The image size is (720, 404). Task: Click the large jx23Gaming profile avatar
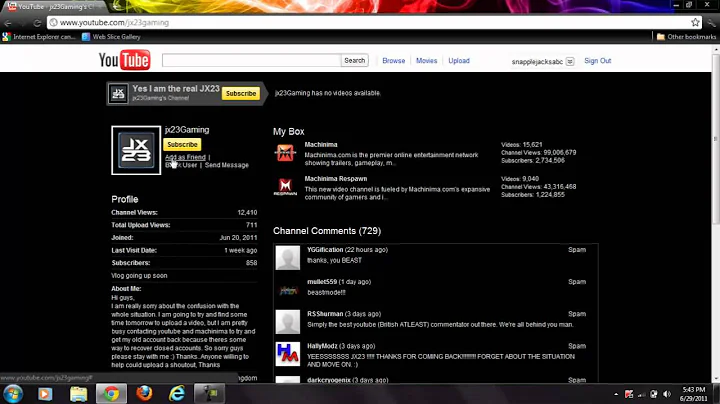(x=136, y=150)
